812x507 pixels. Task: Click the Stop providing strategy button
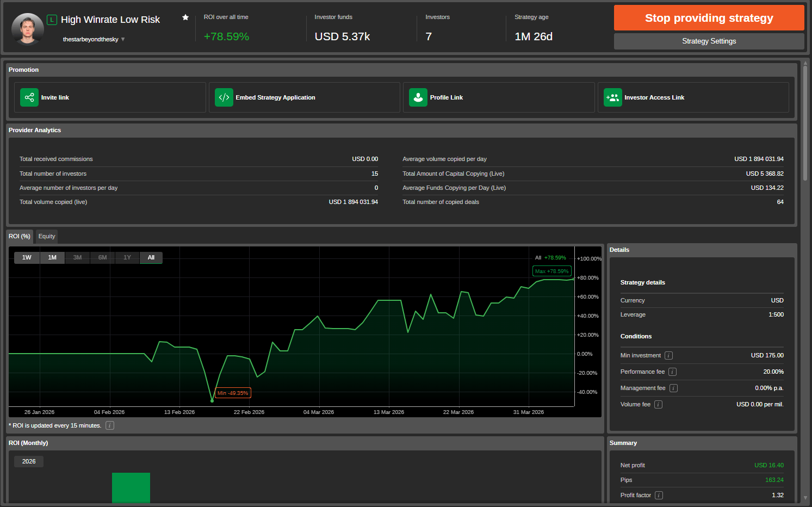pos(709,17)
